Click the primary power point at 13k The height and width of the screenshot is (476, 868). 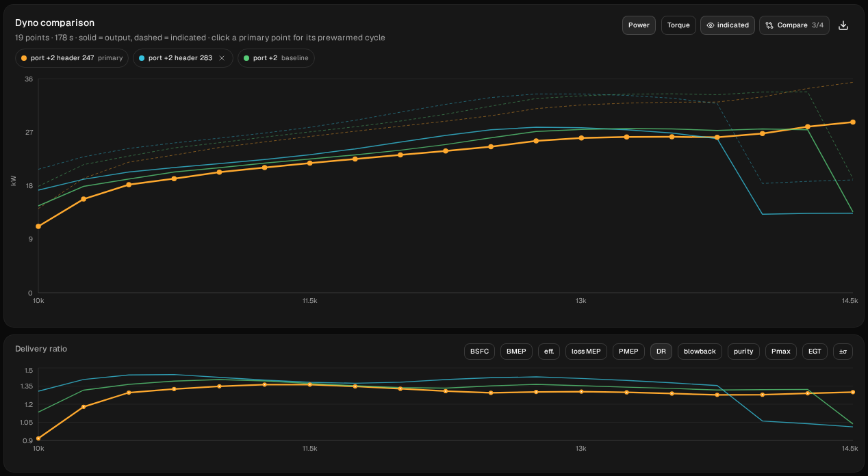pos(581,138)
